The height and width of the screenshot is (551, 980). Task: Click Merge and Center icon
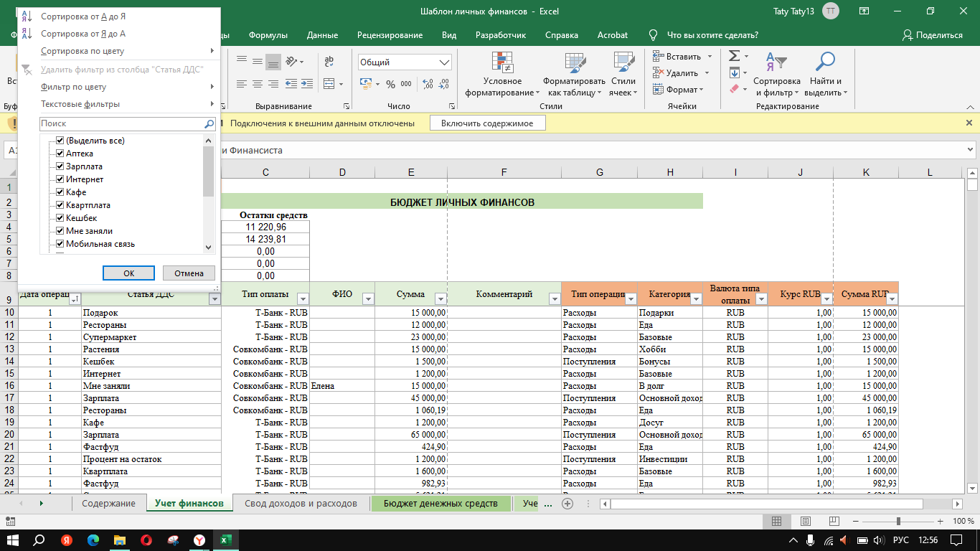click(329, 84)
